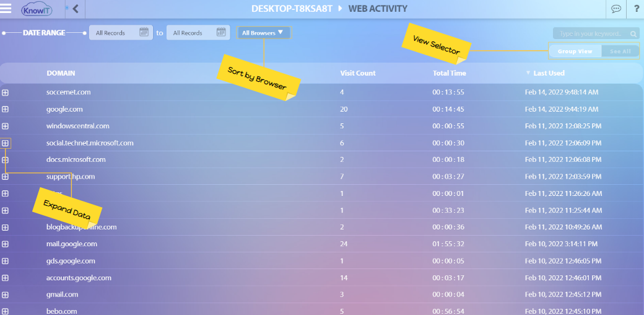Sort by DOMAIN column header

(61, 73)
